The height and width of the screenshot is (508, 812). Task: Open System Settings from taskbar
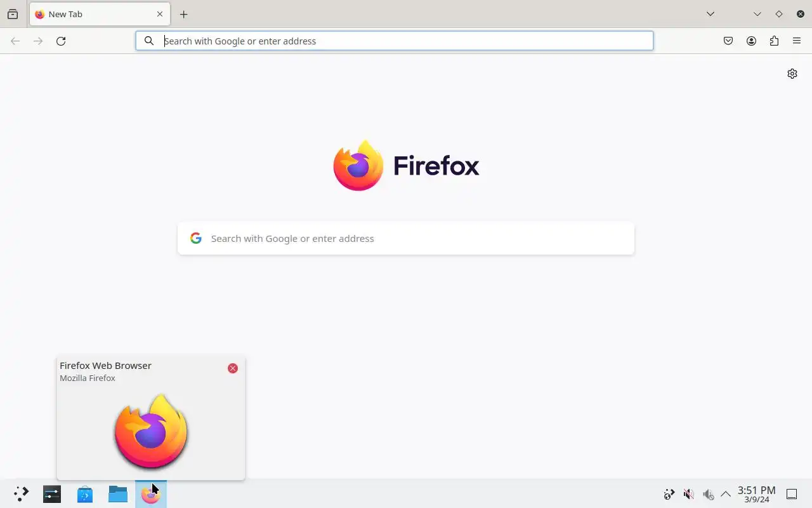tap(52, 494)
